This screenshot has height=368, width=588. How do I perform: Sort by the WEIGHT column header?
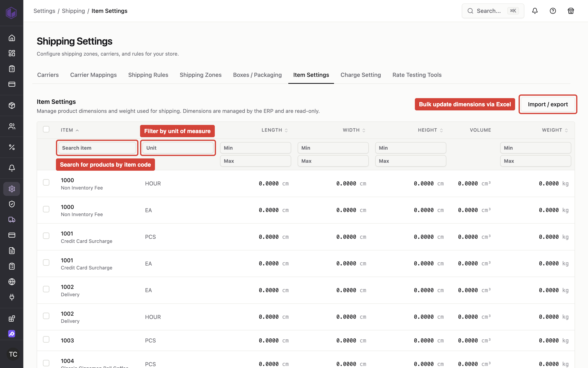[x=555, y=130]
